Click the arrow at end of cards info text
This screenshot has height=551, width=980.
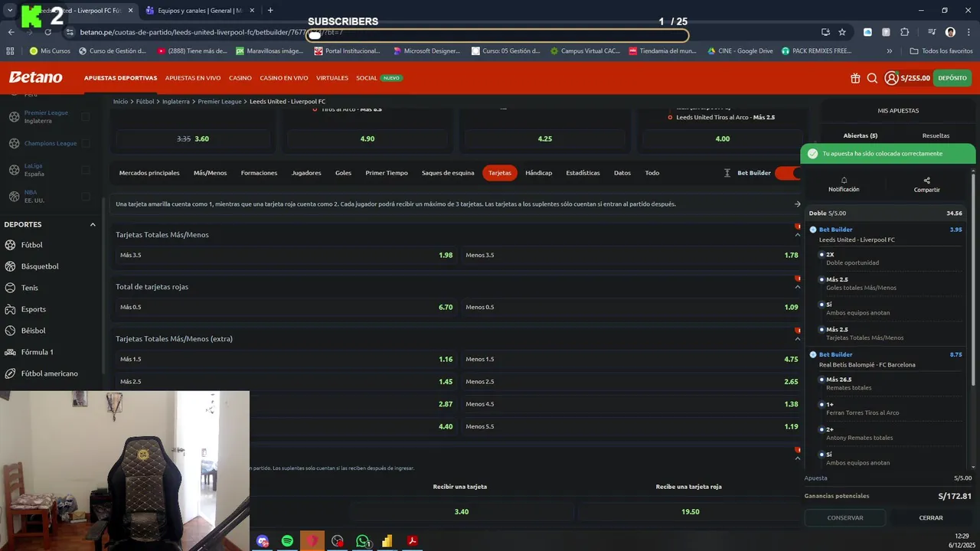pos(797,204)
